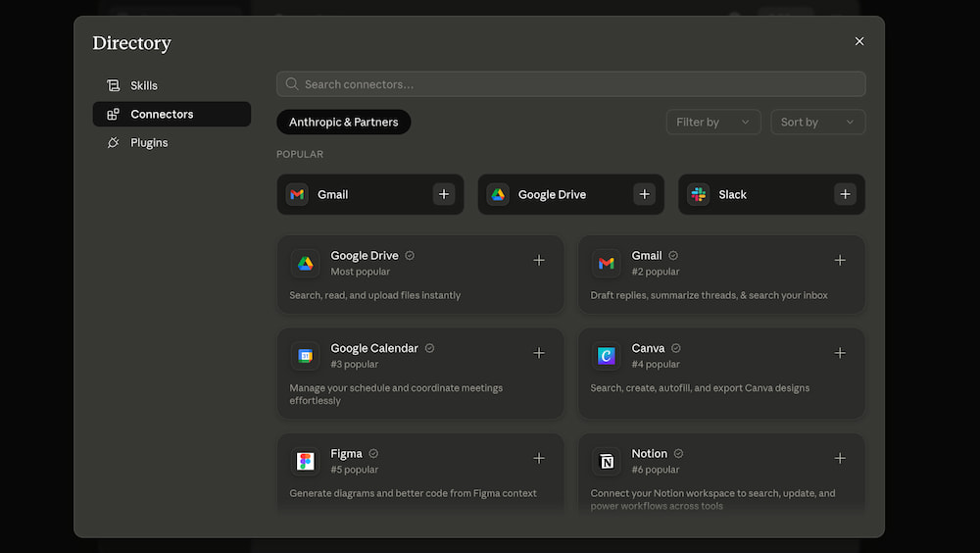This screenshot has width=980, height=553.
Task: Open the Canva card title
Action: [648, 348]
